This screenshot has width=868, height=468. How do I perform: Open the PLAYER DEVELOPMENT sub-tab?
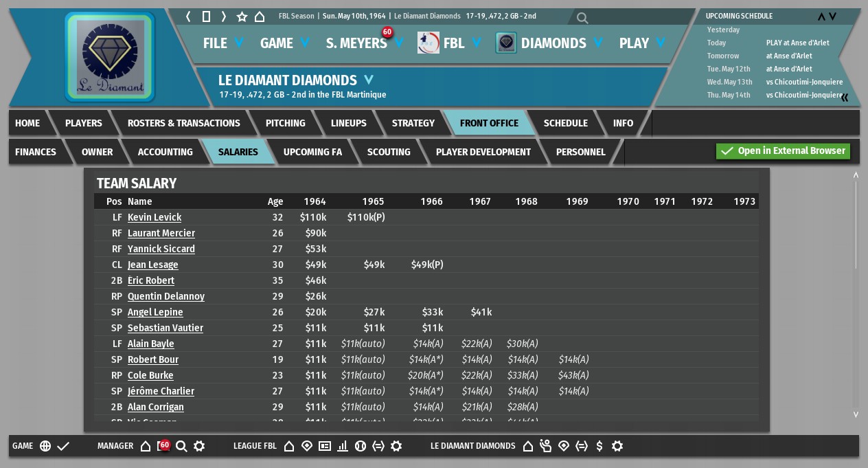tap(483, 152)
